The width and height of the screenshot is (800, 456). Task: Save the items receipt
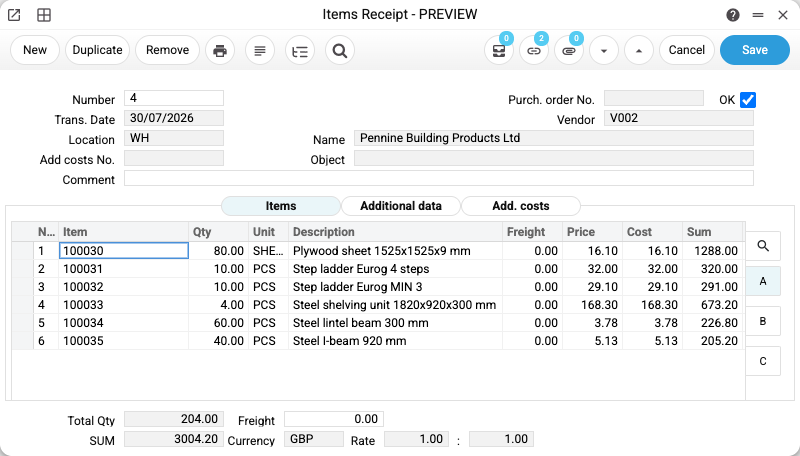pos(755,50)
